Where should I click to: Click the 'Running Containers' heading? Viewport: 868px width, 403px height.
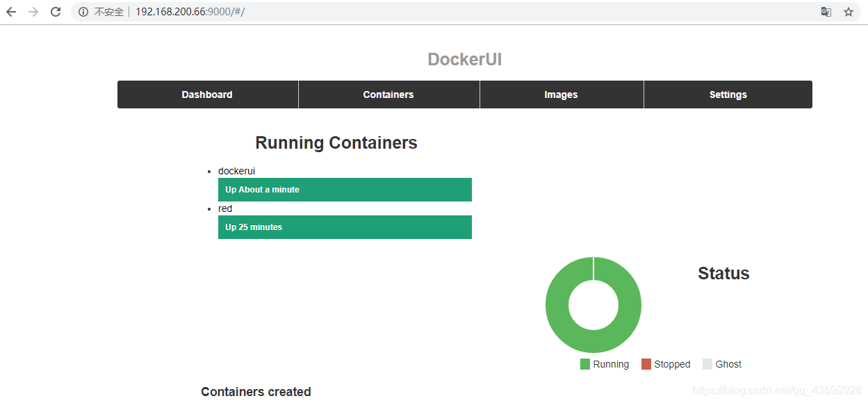click(336, 143)
